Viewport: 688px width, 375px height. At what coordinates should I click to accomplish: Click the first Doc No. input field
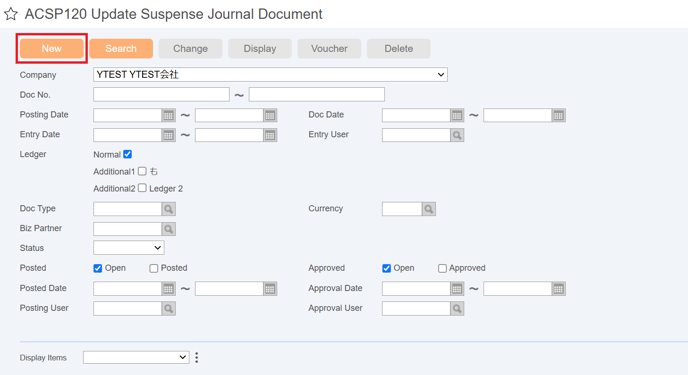pos(161,94)
